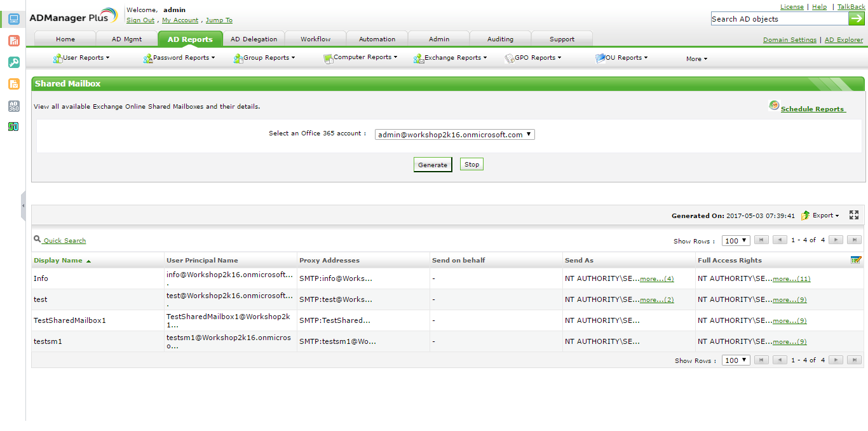
Task: Click the Quick Search link
Action: pyautogui.click(x=64, y=241)
